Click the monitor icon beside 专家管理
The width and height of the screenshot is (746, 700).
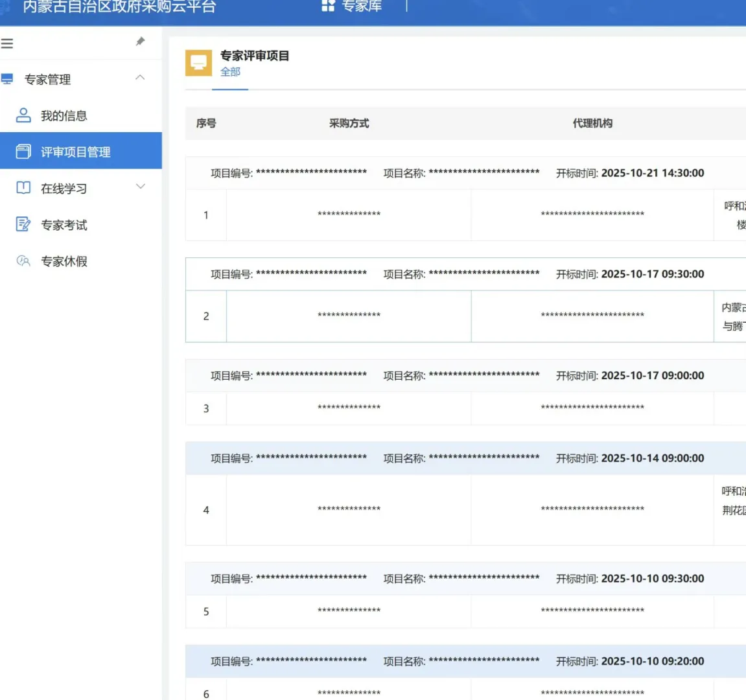pyautogui.click(x=7, y=79)
